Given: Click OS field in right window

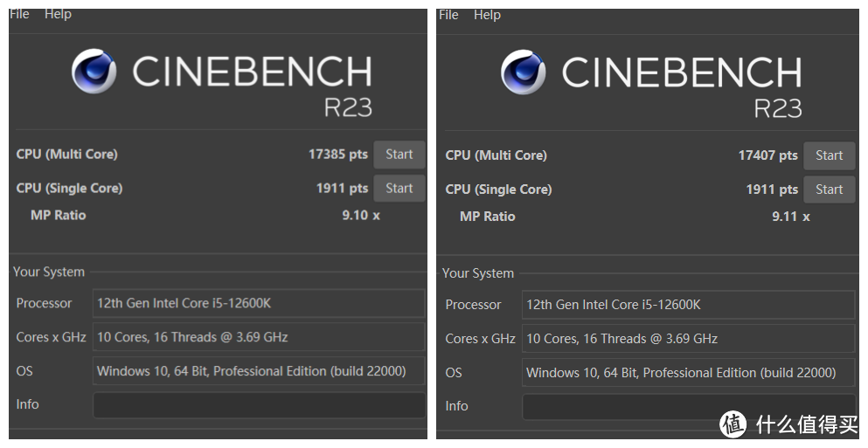Looking at the screenshot, I should pos(689,373).
